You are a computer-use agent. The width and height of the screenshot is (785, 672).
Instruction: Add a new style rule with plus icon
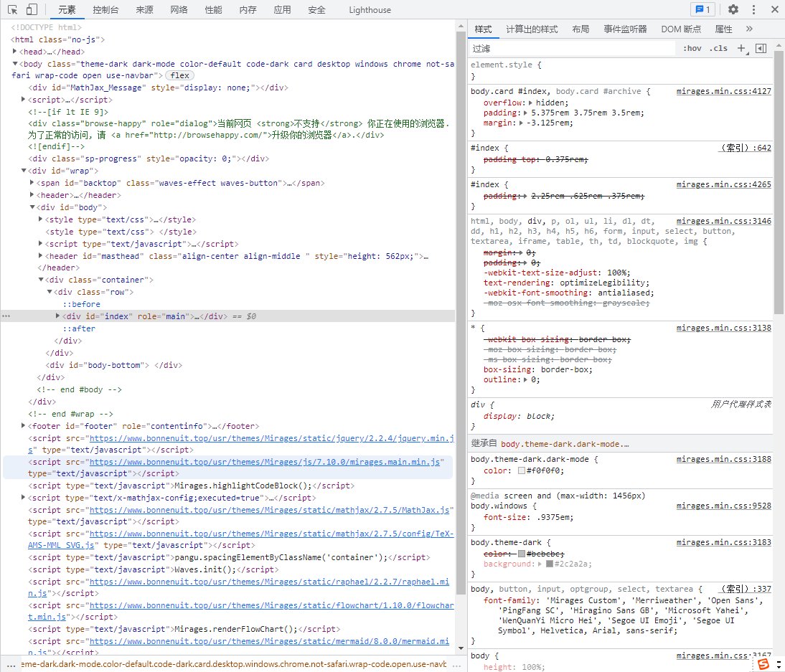pos(741,48)
